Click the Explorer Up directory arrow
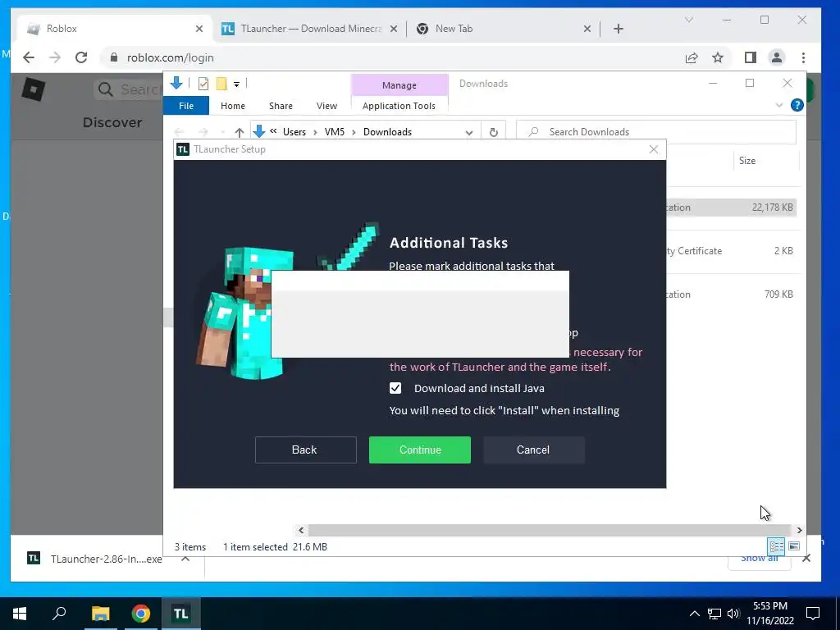 click(240, 132)
